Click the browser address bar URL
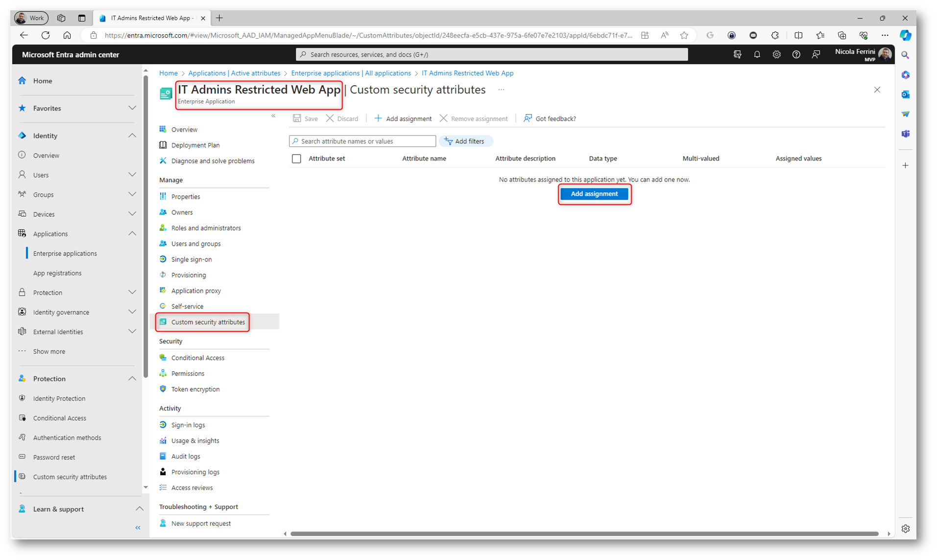The image size is (937, 560). pyautogui.click(x=368, y=35)
